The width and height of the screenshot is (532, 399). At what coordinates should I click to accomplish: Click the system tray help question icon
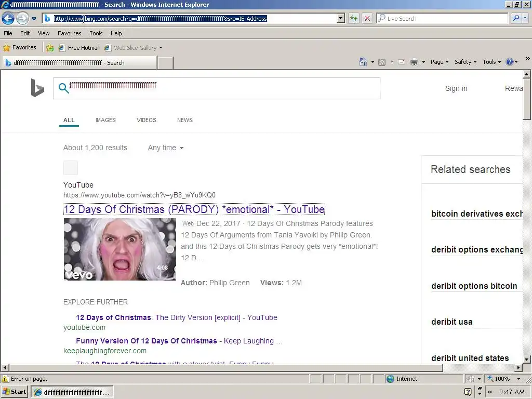click(468, 392)
